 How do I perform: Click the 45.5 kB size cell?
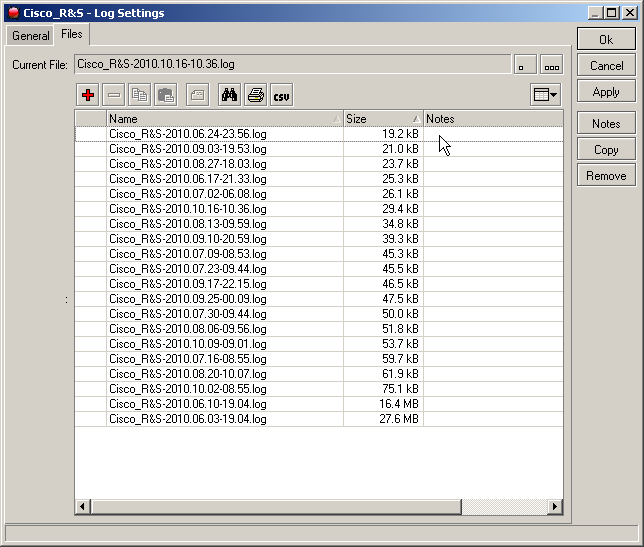pos(383,269)
